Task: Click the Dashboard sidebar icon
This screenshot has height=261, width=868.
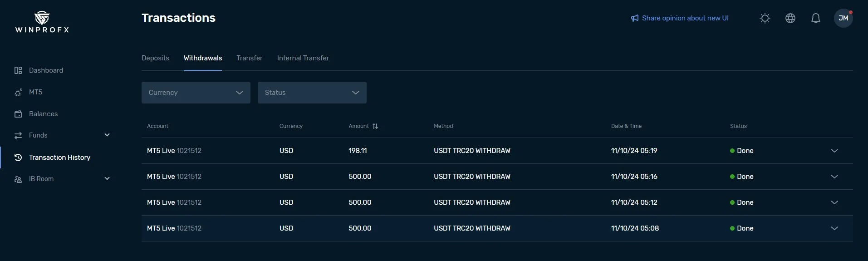Action: click(18, 70)
